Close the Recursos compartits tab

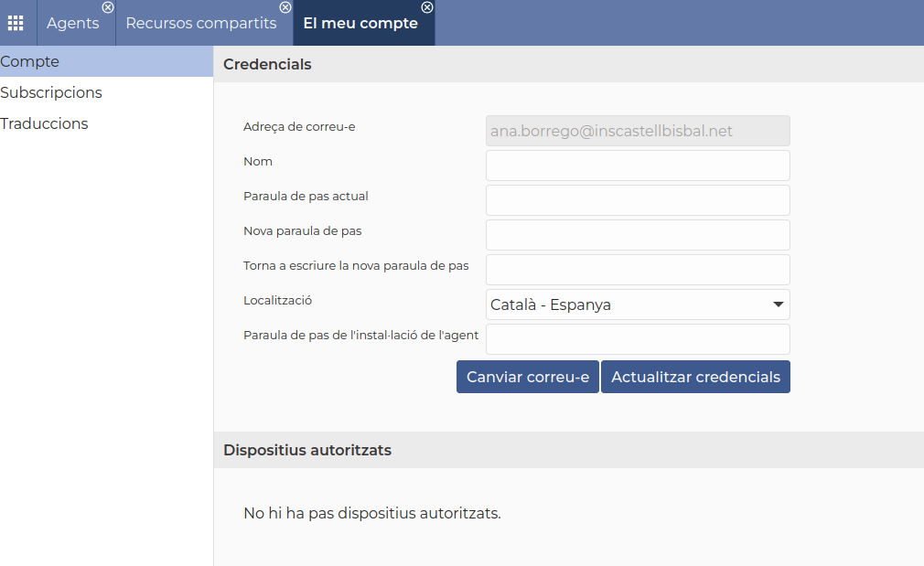point(285,7)
